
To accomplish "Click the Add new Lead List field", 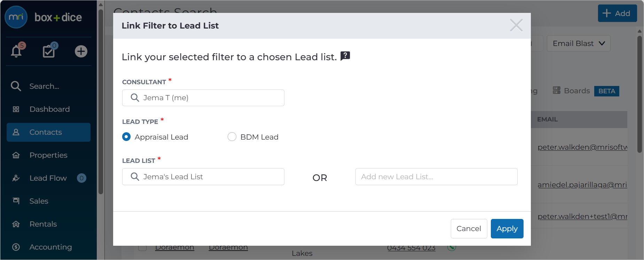I will [436, 177].
